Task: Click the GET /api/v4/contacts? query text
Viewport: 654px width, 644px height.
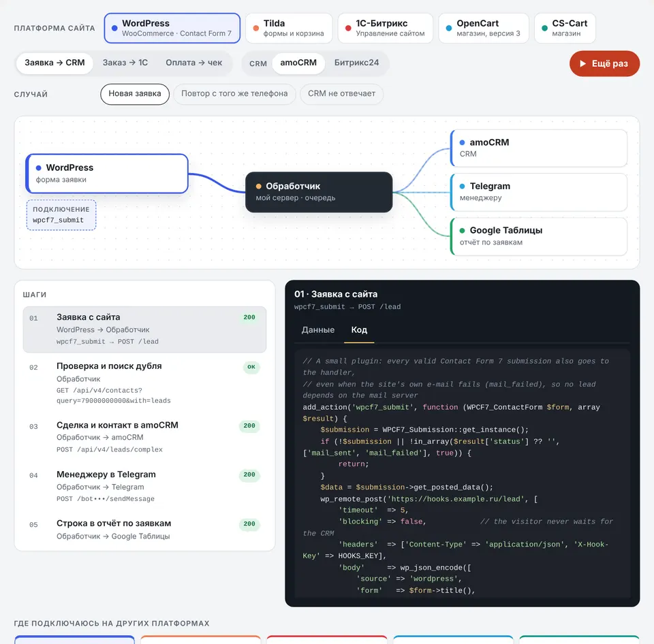Action: click(x=114, y=396)
